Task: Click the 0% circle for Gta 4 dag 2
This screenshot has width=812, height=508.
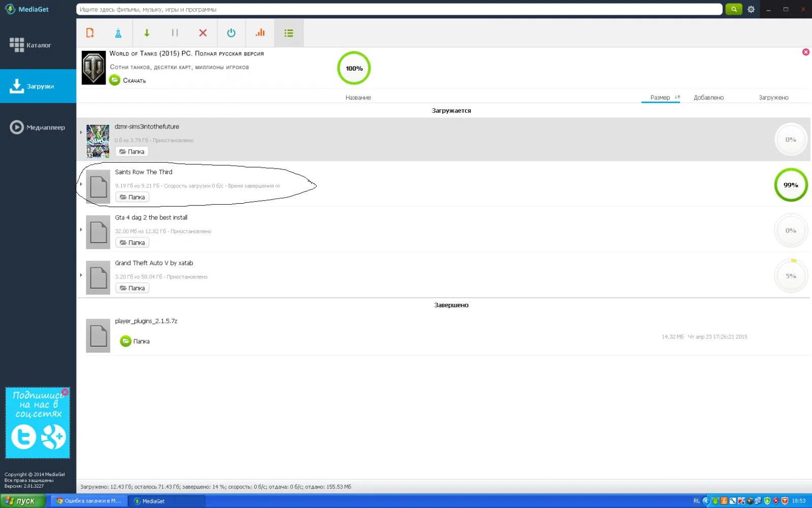Action: 791,231
